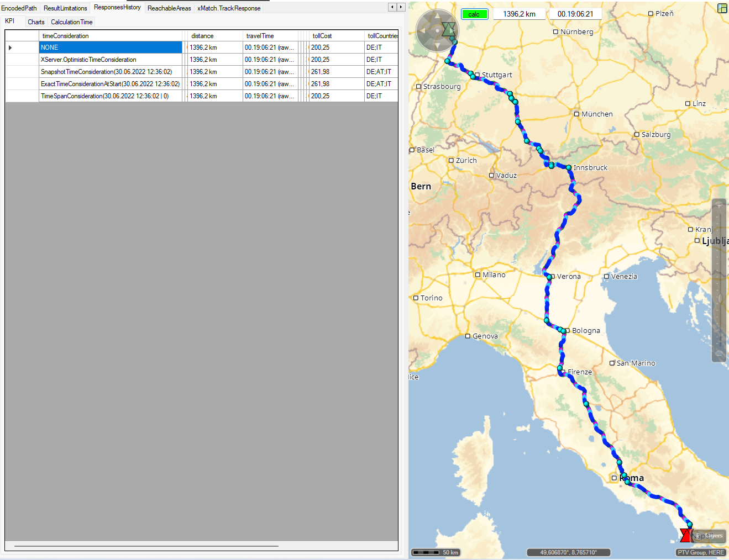Open the CalculationTime sub-tab
This screenshot has width=729, height=560.
click(72, 22)
